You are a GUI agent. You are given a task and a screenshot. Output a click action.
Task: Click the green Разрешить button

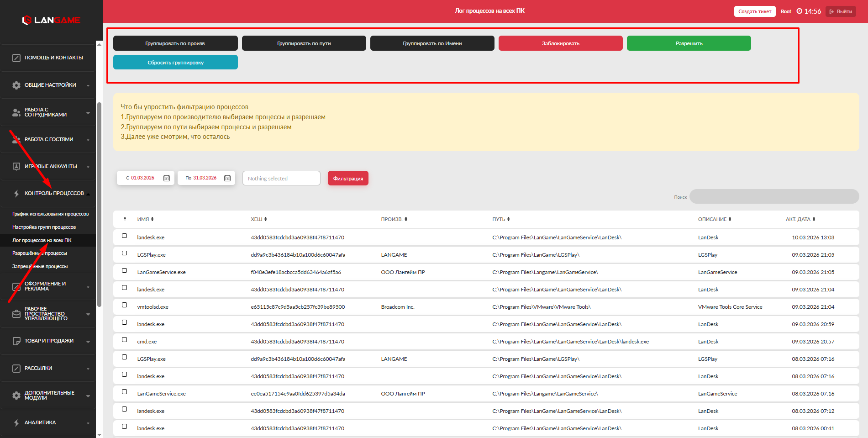coord(689,43)
